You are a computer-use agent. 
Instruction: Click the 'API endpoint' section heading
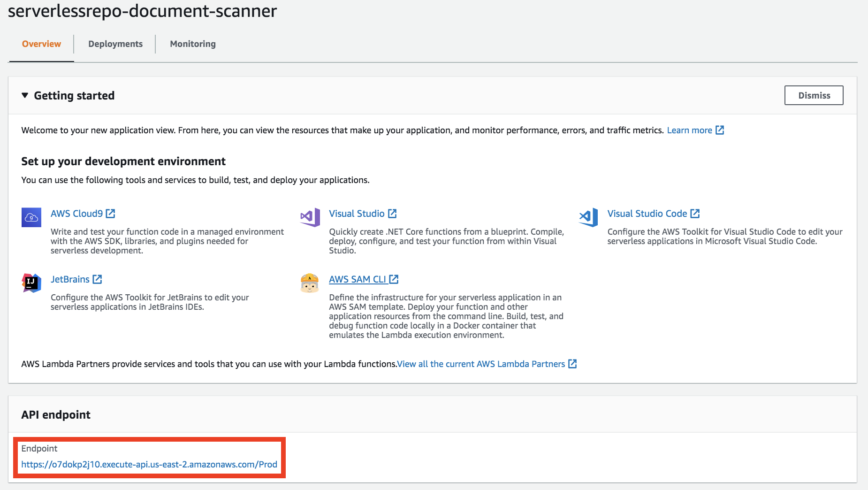click(x=56, y=414)
